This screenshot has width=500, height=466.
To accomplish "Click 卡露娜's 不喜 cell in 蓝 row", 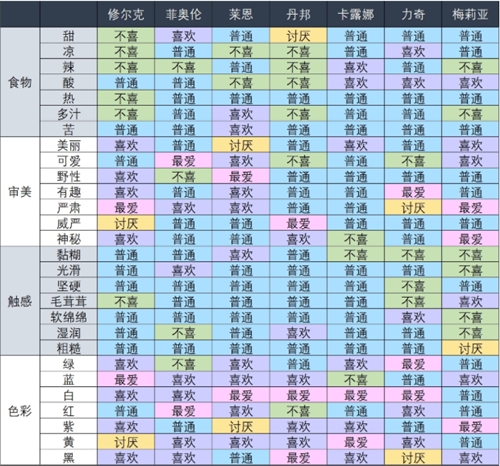I will tap(356, 379).
